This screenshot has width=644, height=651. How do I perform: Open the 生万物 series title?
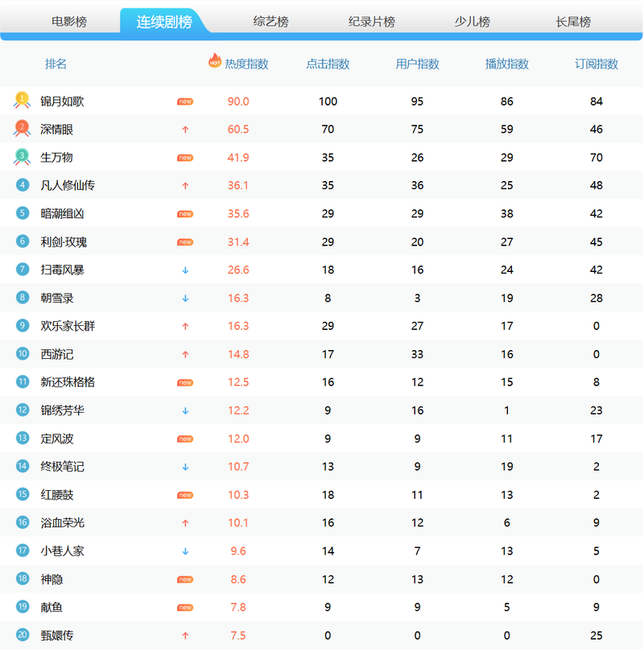click(x=57, y=158)
